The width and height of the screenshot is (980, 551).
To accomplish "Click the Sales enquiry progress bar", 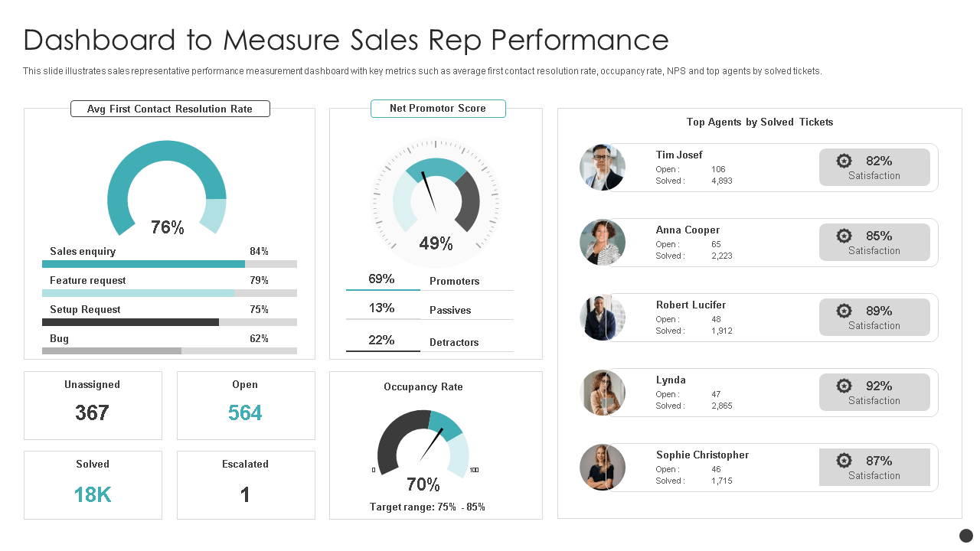I will point(169,264).
